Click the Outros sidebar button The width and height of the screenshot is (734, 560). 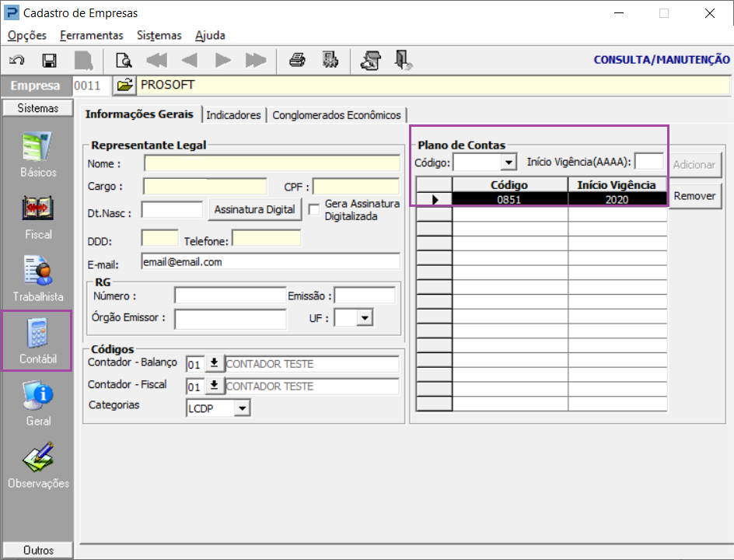coord(38,550)
